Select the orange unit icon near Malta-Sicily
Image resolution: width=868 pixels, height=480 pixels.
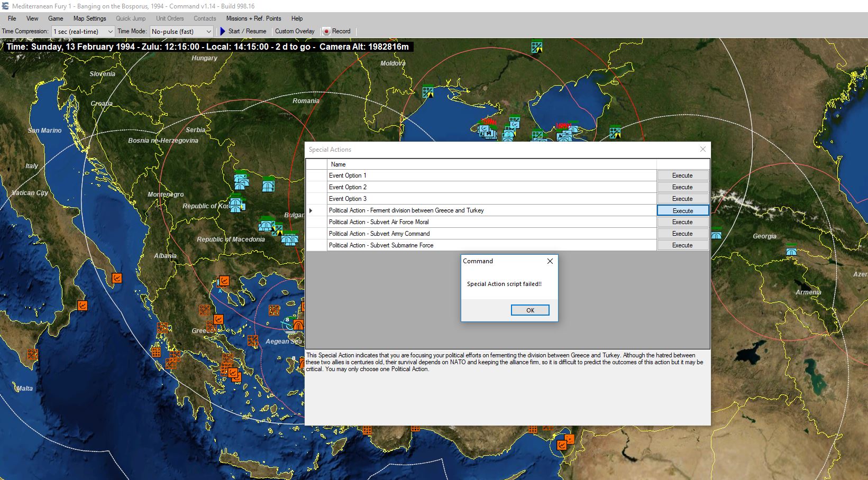click(x=33, y=354)
